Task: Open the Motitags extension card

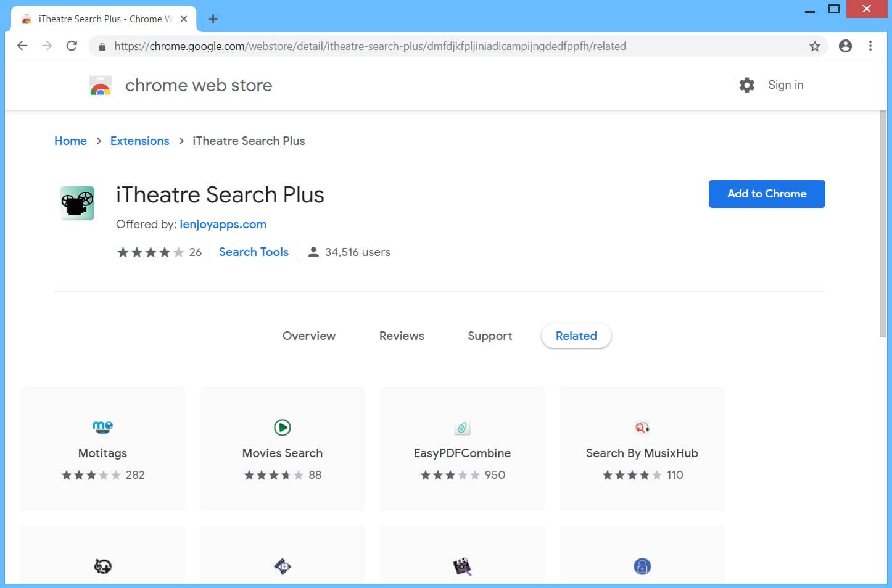Action: tap(102, 449)
